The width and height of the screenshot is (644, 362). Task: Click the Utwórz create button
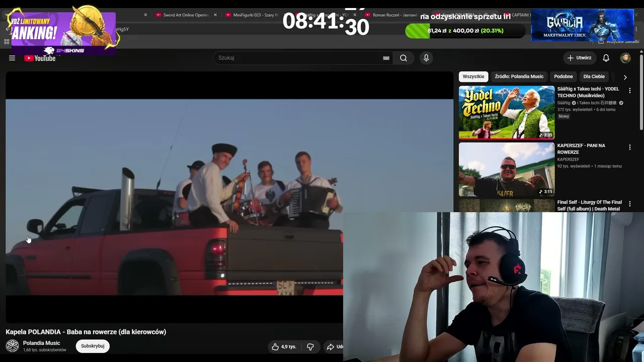pyautogui.click(x=580, y=58)
